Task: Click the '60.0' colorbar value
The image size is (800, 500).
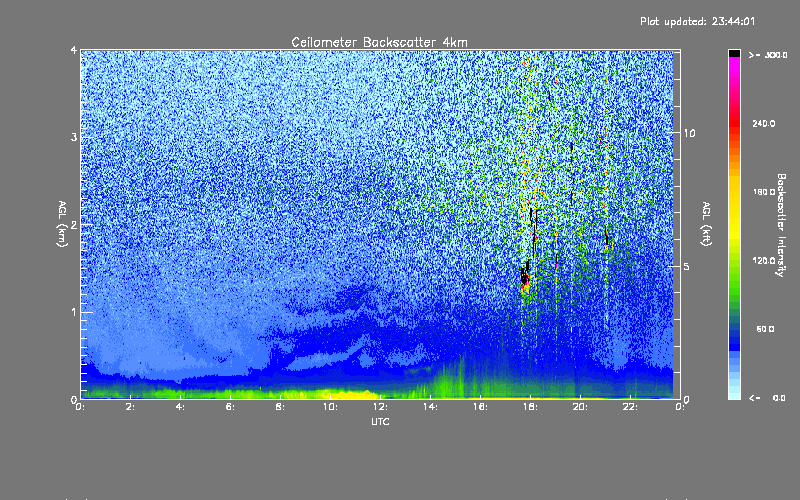Action: [765, 329]
